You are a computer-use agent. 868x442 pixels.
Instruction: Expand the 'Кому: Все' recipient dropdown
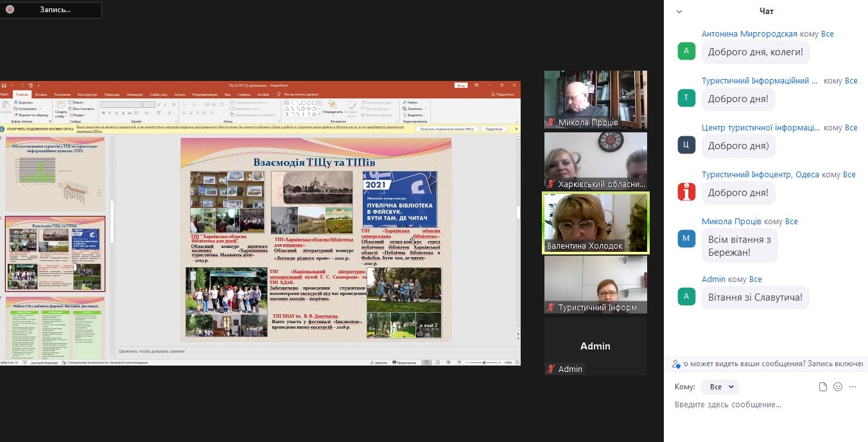pyautogui.click(x=720, y=387)
